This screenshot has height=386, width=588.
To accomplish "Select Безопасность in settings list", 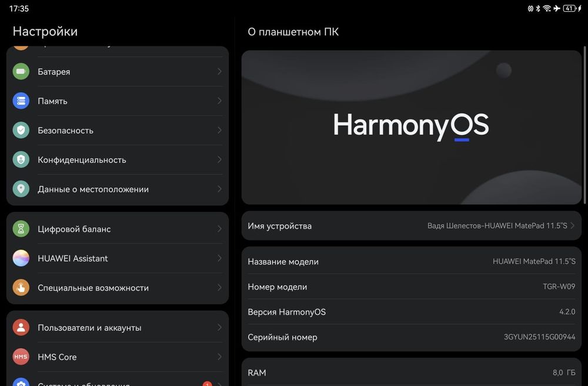I will 118,130.
